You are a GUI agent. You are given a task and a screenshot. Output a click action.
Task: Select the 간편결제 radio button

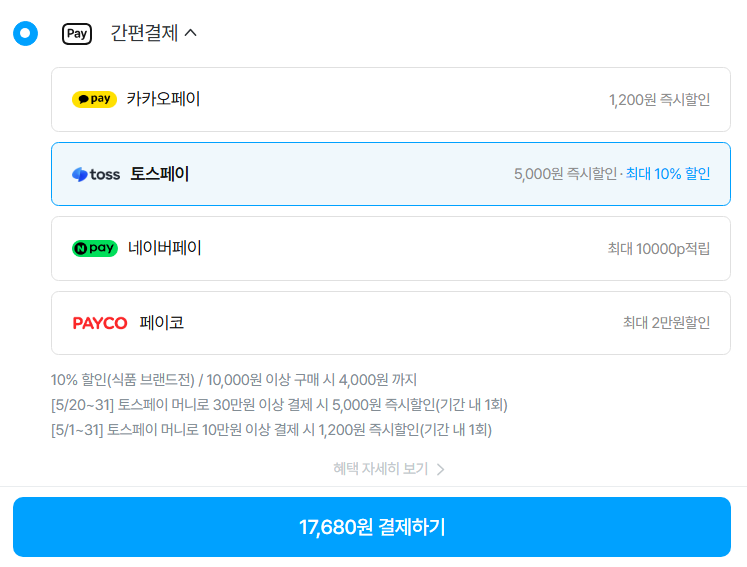[25, 33]
